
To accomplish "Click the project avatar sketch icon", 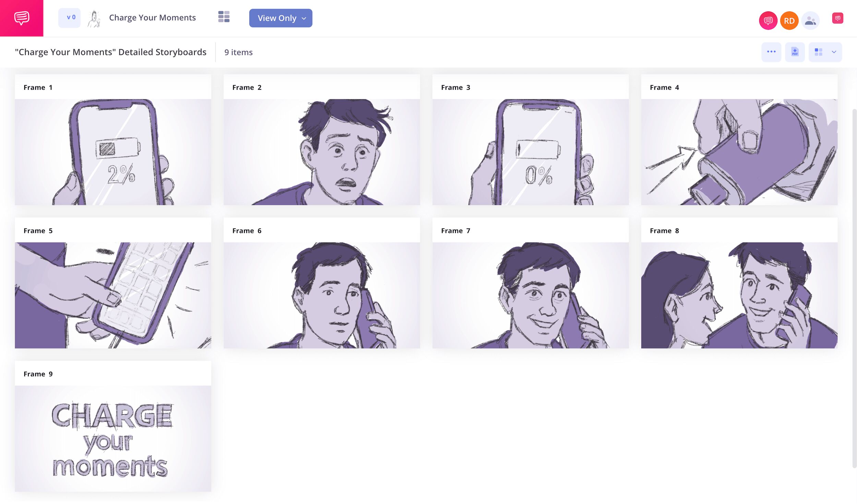I will [x=94, y=19].
